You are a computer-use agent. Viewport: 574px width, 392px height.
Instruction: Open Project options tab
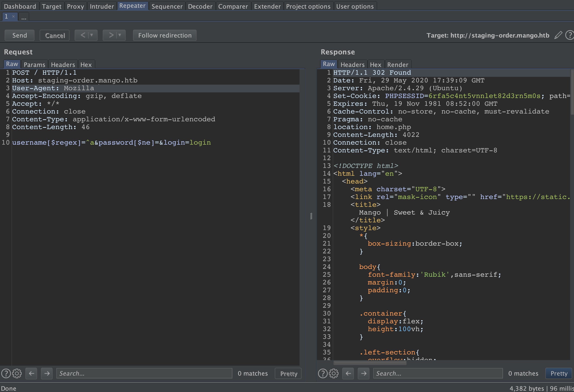308,6
